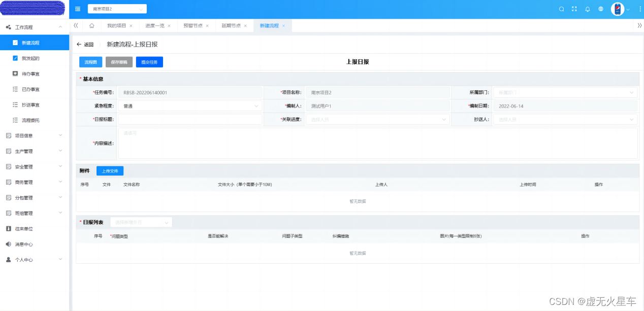Click the 任务编号 field RBSB-202206140001

[x=190, y=92]
